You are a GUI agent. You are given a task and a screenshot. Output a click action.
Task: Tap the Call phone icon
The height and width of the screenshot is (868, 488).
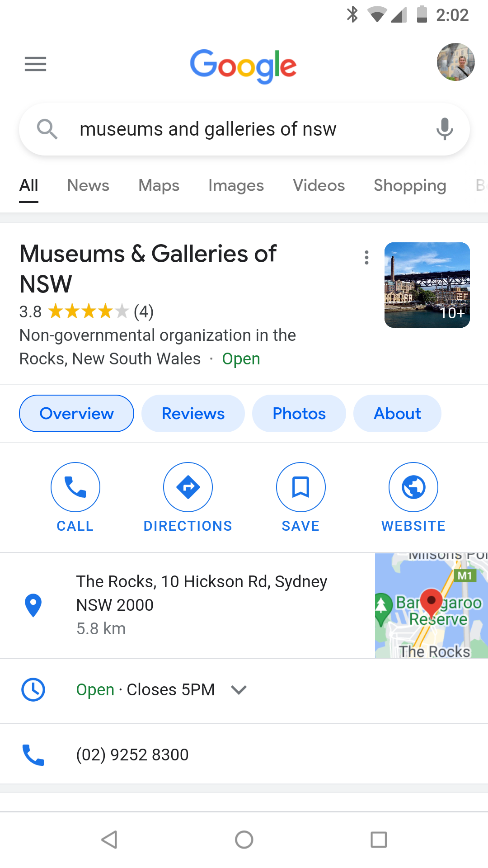coord(75,487)
